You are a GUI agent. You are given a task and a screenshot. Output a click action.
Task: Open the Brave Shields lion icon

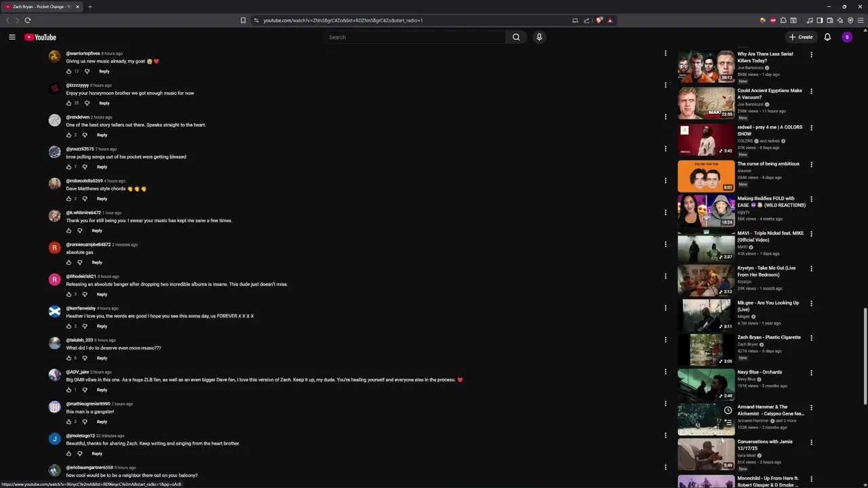tap(599, 20)
